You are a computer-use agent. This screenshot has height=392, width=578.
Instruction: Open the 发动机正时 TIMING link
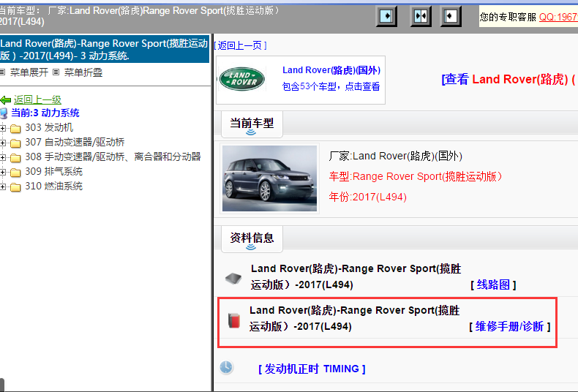[x=312, y=369]
